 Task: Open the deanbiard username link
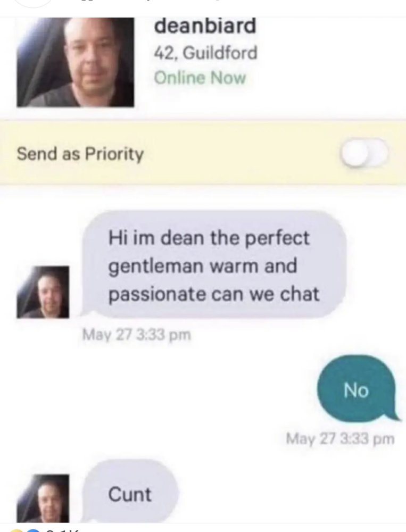205,26
